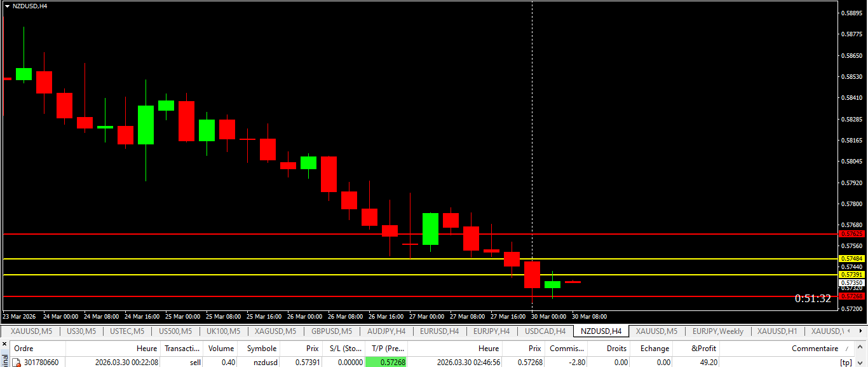Click the 24 Mar 16:00 time label
Viewport: 868px width, 367px height.
142,316
